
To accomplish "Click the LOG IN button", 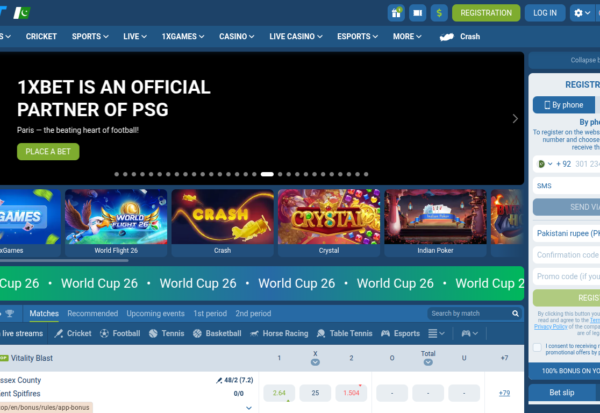I will (x=545, y=13).
